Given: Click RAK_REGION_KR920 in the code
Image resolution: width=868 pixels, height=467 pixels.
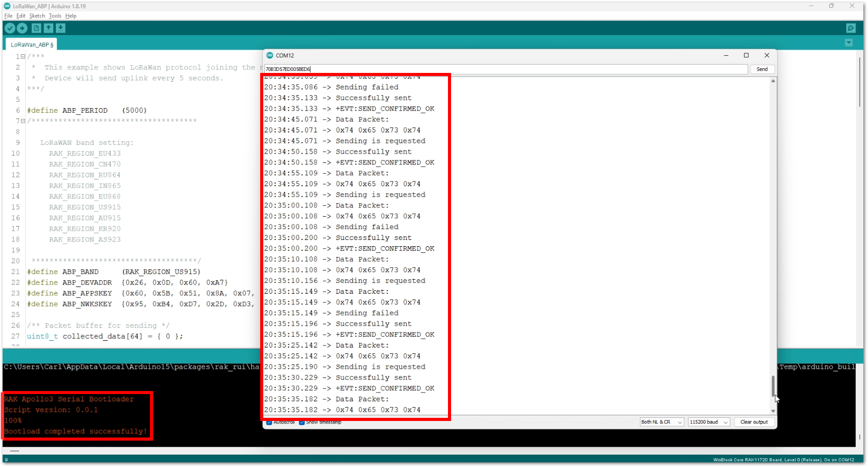Looking at the screenshot, I should click(x=85, y=229).
